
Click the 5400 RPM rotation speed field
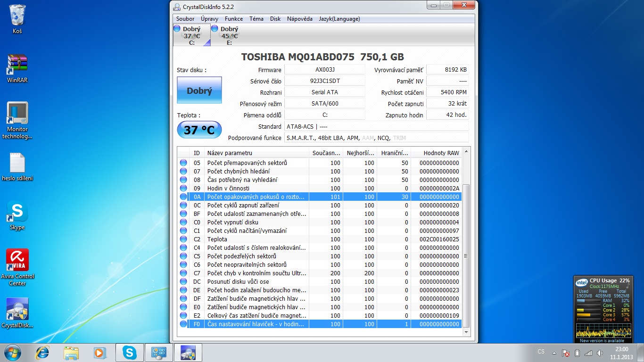click(447, 92)
